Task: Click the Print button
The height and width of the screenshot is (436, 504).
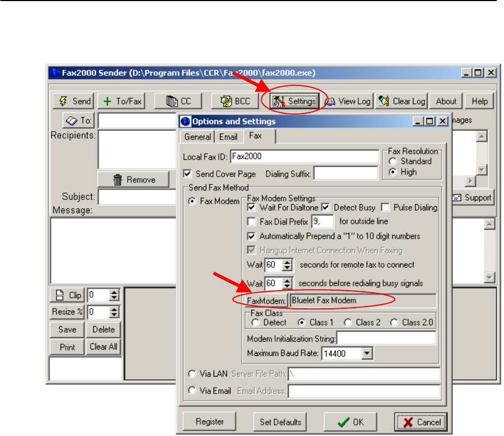Action: tap(67, 347)
